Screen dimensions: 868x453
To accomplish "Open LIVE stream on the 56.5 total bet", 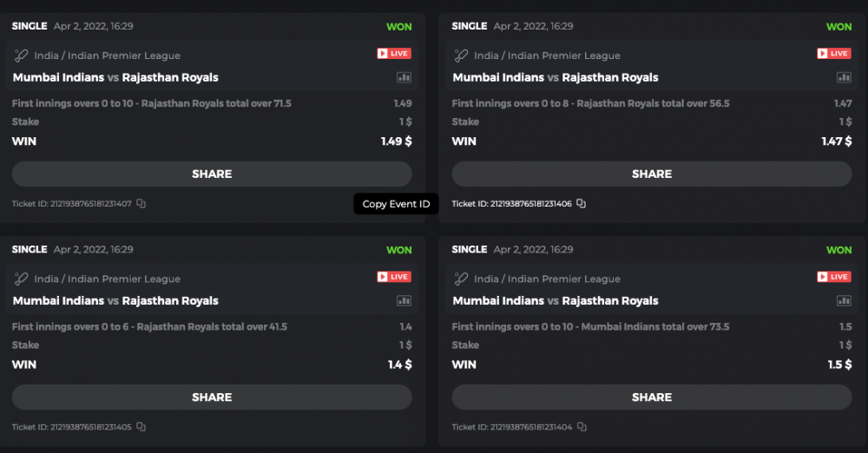I will click(834, 54).
